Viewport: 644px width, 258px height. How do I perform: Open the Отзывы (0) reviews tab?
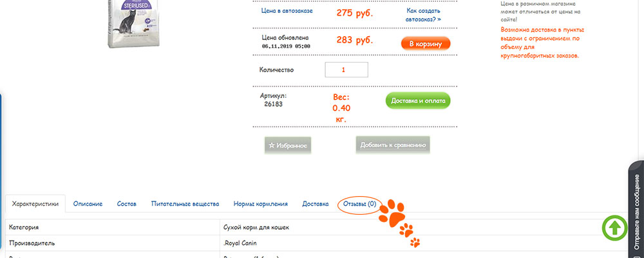click(360, 204)
